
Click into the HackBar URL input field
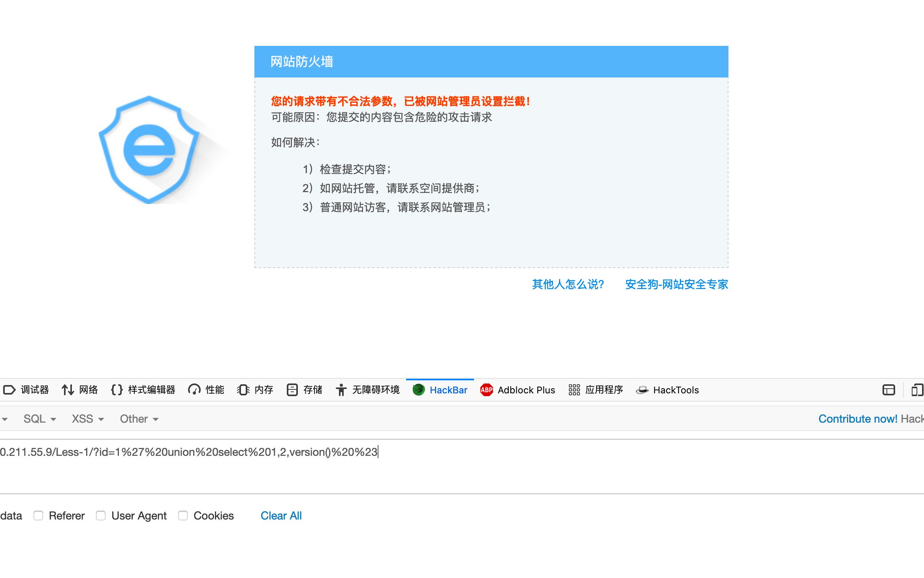pyautogui.click(x=462, y=467)
